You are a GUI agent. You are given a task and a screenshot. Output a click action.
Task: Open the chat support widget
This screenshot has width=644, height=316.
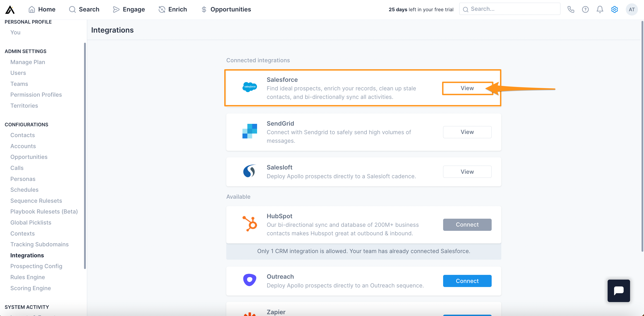(x=619, y=291)
